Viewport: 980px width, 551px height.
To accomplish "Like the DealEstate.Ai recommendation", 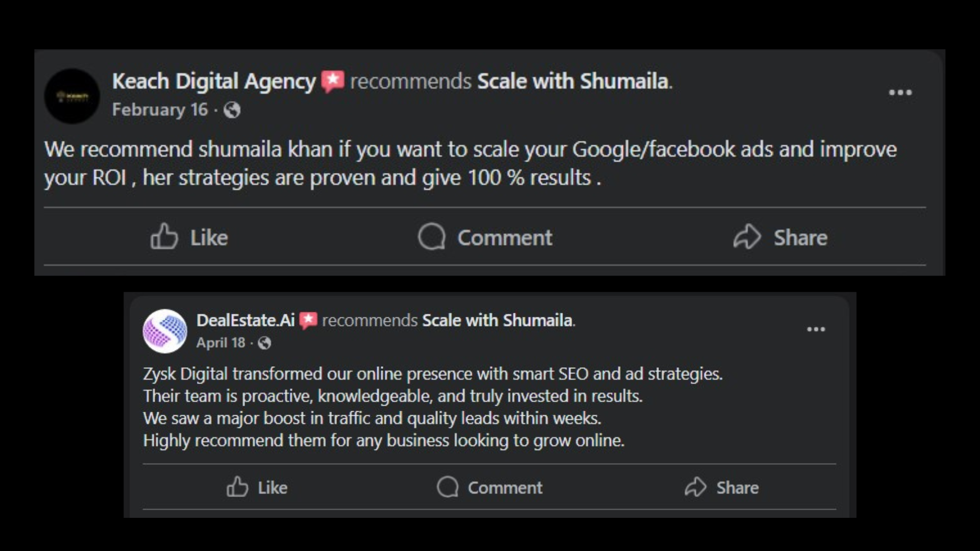I will tap(257, 487).
